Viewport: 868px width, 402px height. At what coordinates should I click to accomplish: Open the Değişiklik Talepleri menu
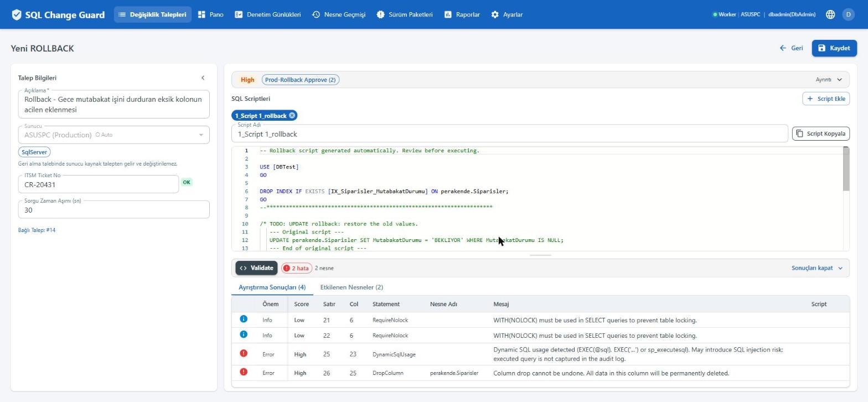153,14
